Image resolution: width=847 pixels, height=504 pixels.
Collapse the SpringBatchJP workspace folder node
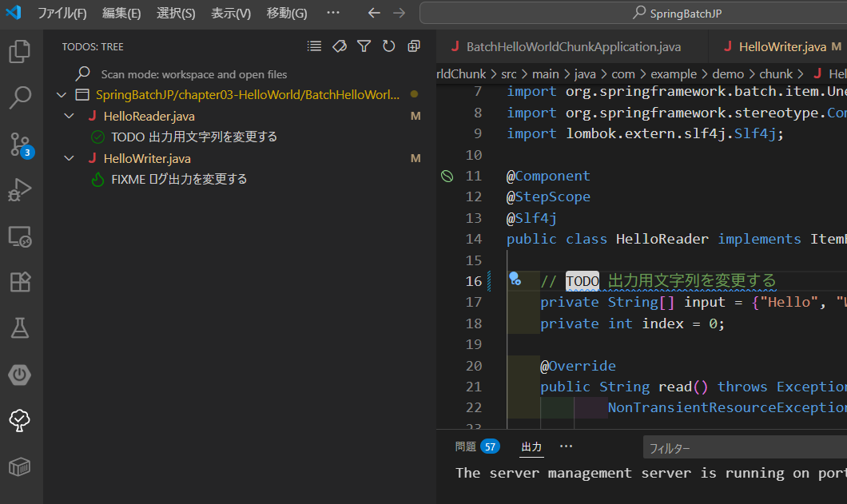(62, 94)
